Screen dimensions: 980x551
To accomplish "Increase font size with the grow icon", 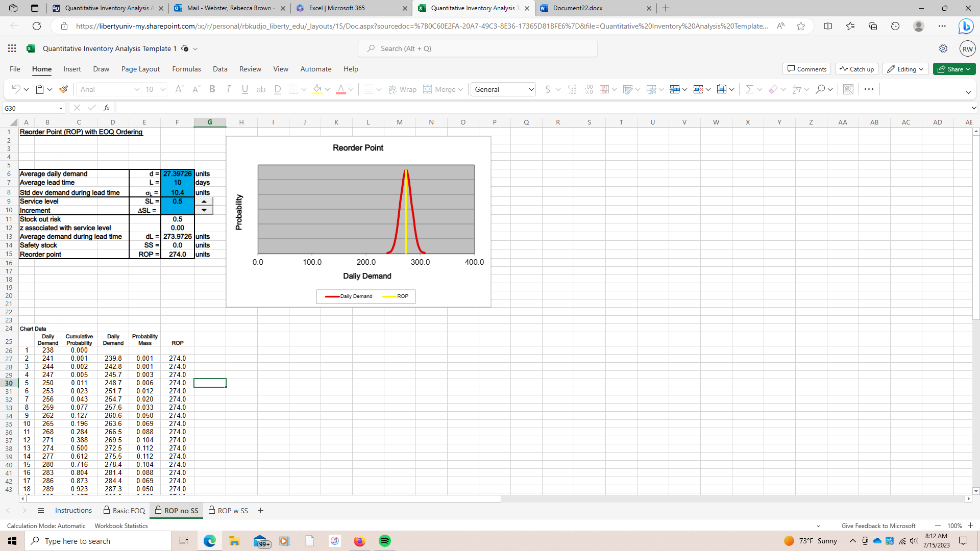I will click(179, 89).
